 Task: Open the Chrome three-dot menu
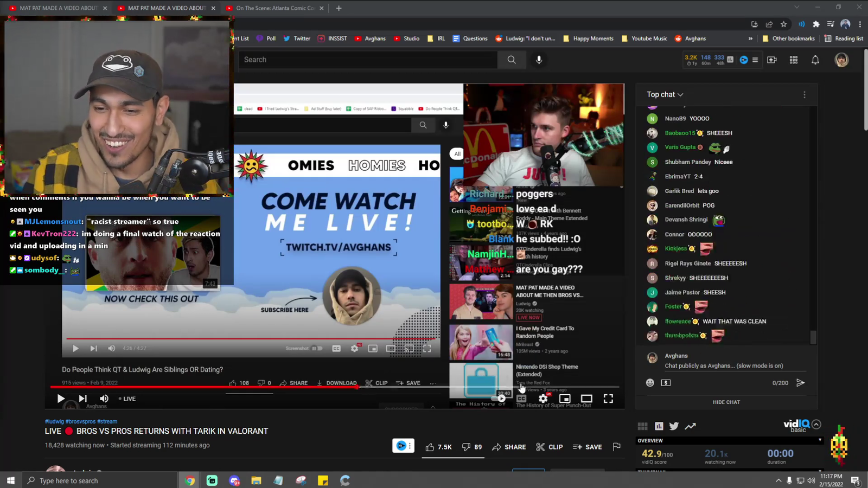click(860, 24)
